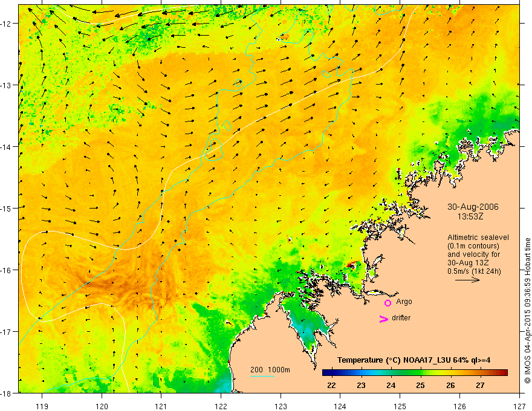Click the magenta drifter arrow symbol

coord(384,319)
